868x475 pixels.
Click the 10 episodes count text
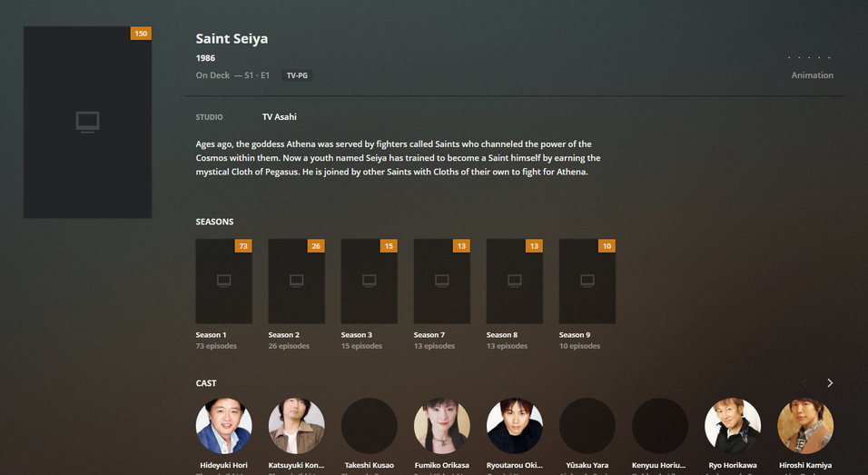pos(579,346)
